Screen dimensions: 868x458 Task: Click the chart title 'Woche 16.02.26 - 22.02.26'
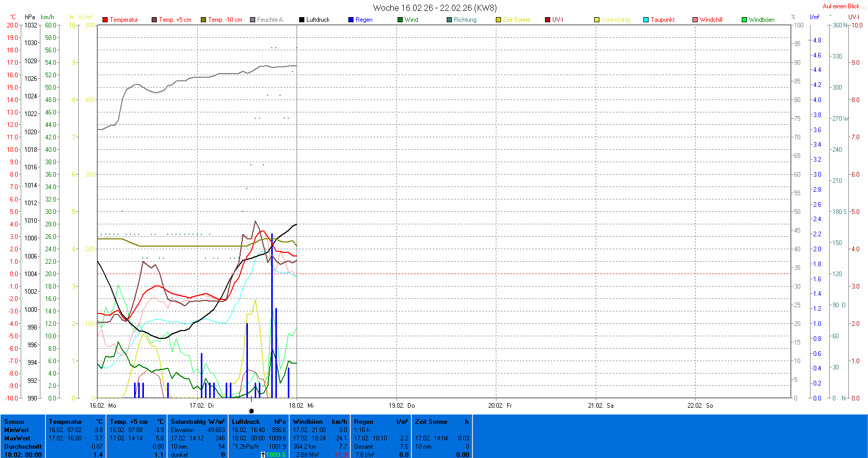(x=434, y=8)
